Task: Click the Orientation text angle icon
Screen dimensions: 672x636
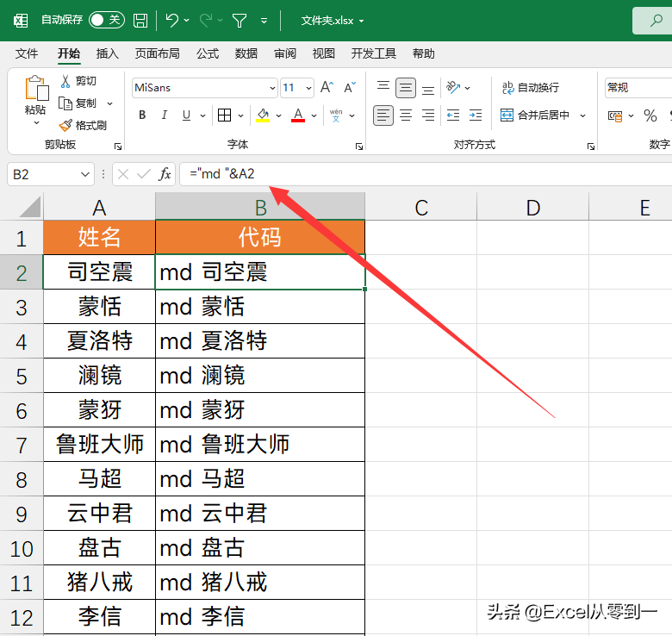Action: click(x=453, y=87)
